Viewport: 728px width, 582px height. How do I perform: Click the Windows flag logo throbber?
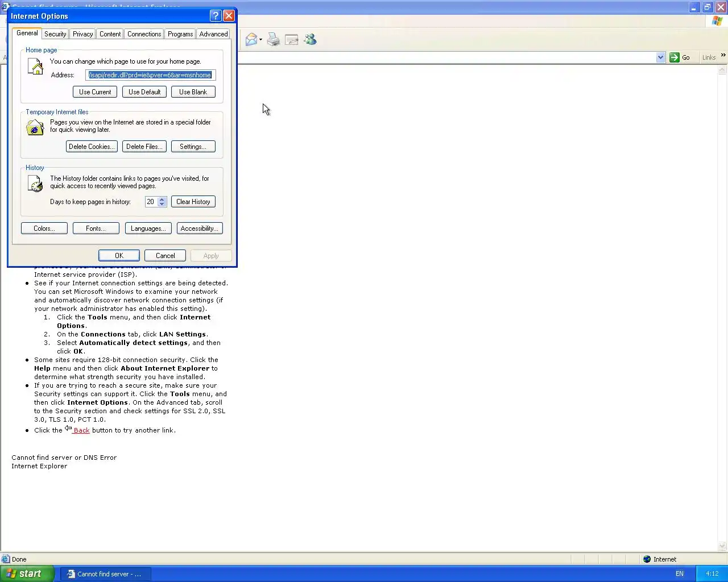[717, 21]
